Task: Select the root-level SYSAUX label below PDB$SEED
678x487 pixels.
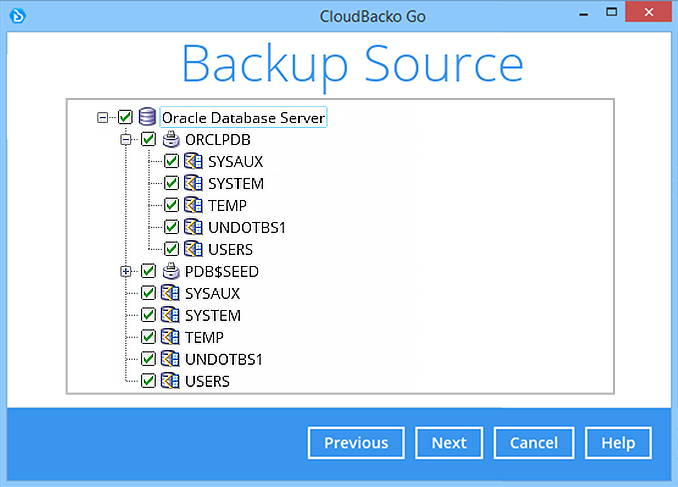Action: [212, 294]
